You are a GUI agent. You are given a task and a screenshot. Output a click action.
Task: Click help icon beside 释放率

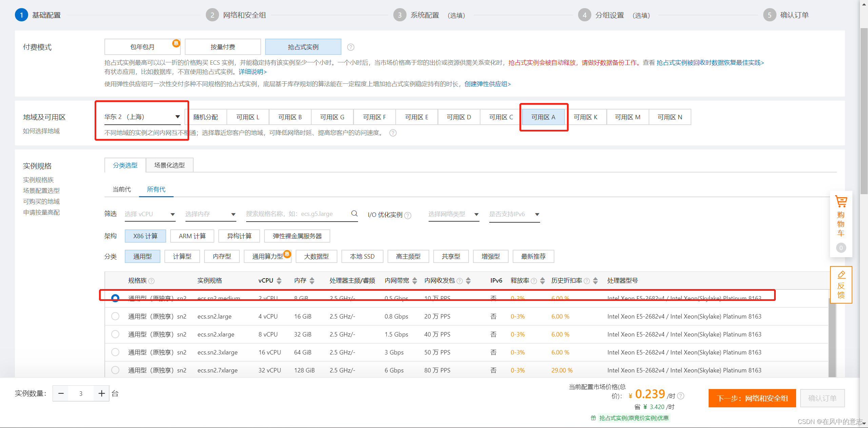[x=534, y=281]
